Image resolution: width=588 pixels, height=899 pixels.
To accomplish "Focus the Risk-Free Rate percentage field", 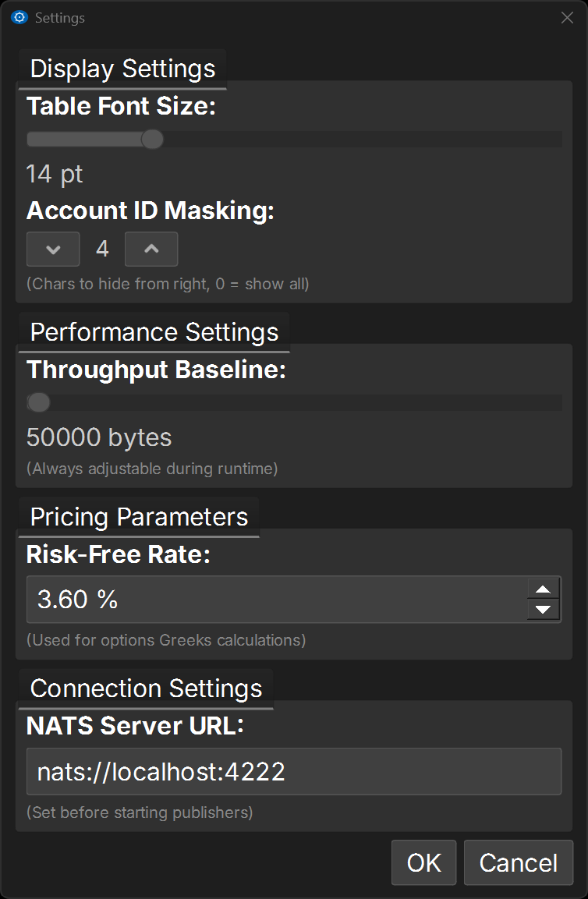I will (x=273, y=600).
